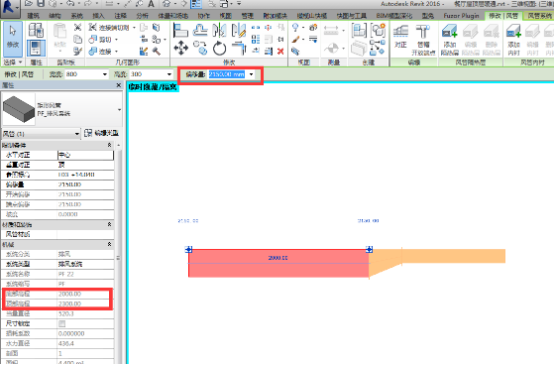Click the red Delete X icon
The image size is (555, 366).
click(x=280, y=51)
